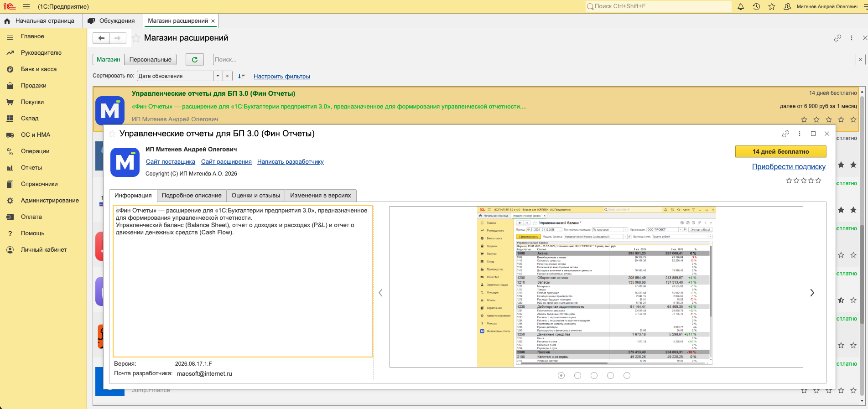Select the first screenshot carousel dot
868x409 pixels.
click(561, 376)
